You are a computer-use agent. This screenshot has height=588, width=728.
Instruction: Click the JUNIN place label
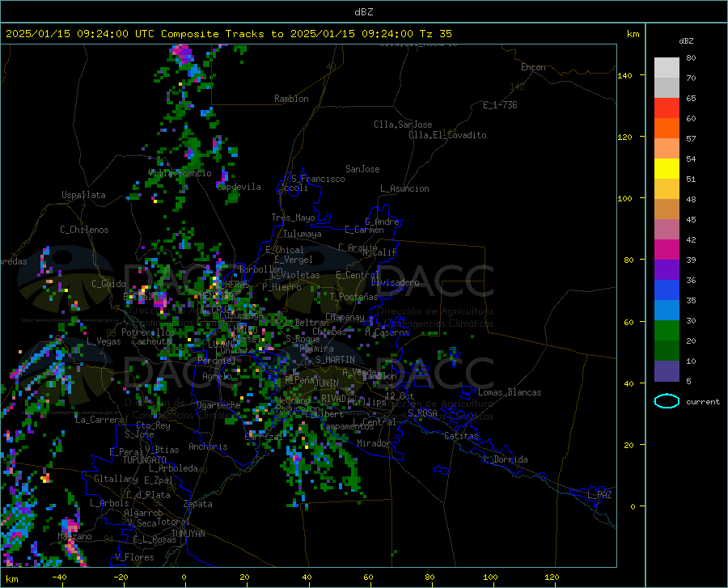(x=327, y=383)
